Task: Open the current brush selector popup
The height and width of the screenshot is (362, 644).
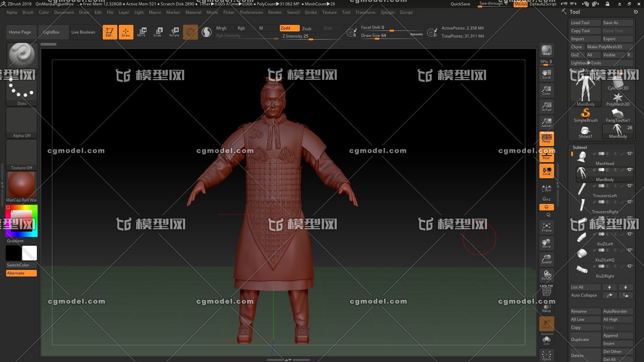Action: point(21,57)
